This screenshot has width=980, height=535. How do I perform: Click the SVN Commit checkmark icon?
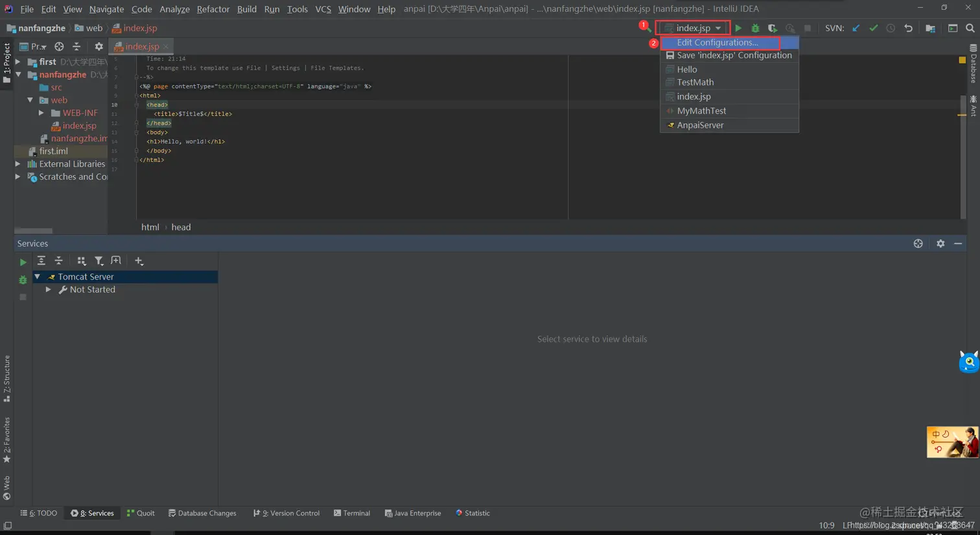coord(874,28)
